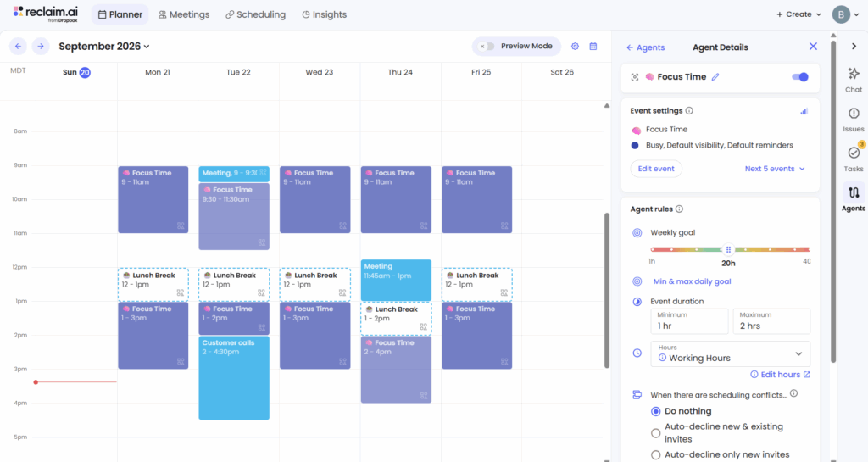
Task: Close the Agent Details panel
Action: tap(813, 47)
